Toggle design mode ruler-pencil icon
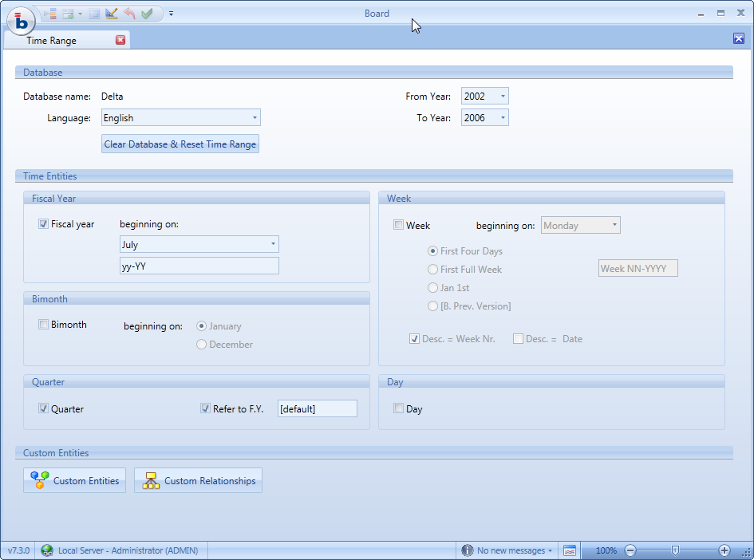This screenshot has height=560, width=754. 111,14
